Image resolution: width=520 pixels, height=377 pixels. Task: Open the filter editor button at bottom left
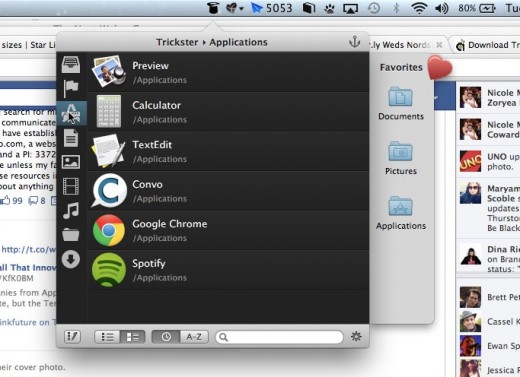(x=72, y=337)
